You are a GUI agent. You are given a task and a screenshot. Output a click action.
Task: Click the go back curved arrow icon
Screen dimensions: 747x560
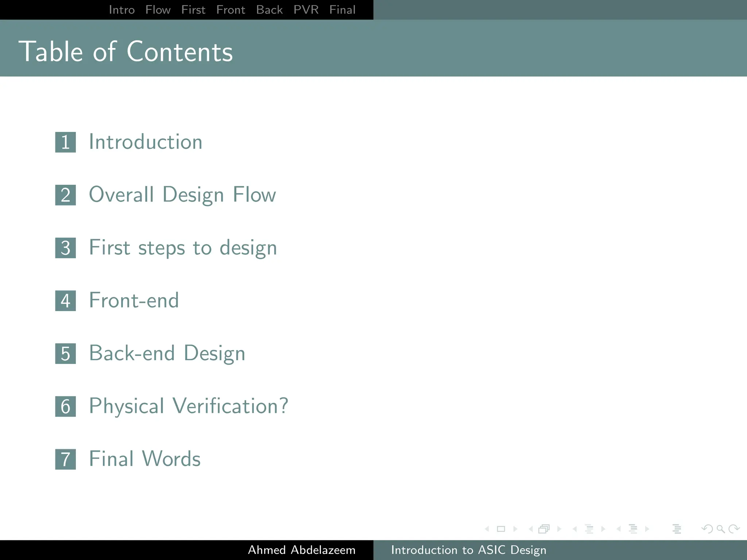707,529
